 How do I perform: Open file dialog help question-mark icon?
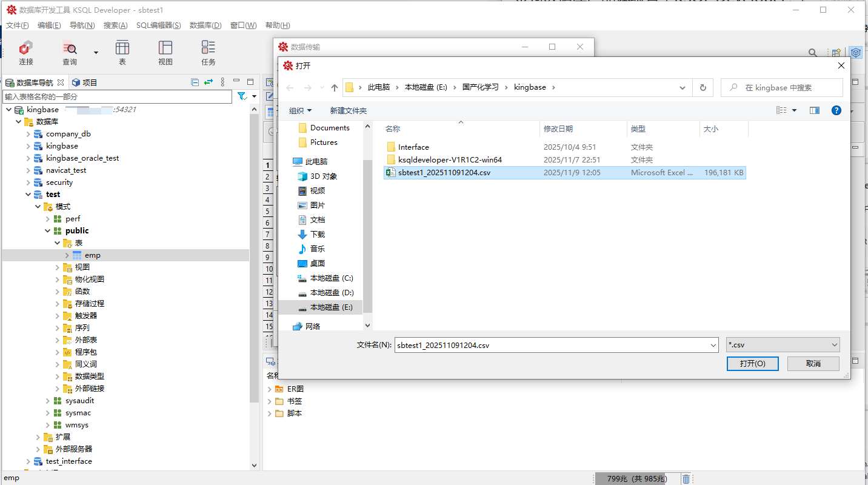[x=836, y=110]
